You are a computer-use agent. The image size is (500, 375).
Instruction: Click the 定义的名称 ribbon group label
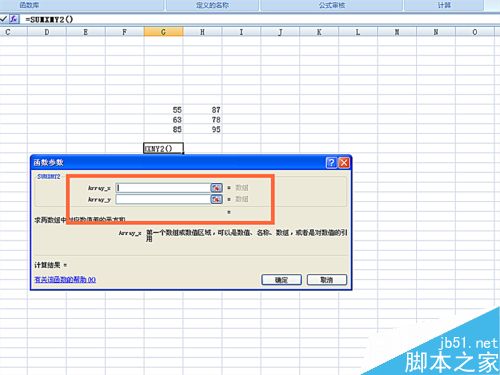[212, 5]
